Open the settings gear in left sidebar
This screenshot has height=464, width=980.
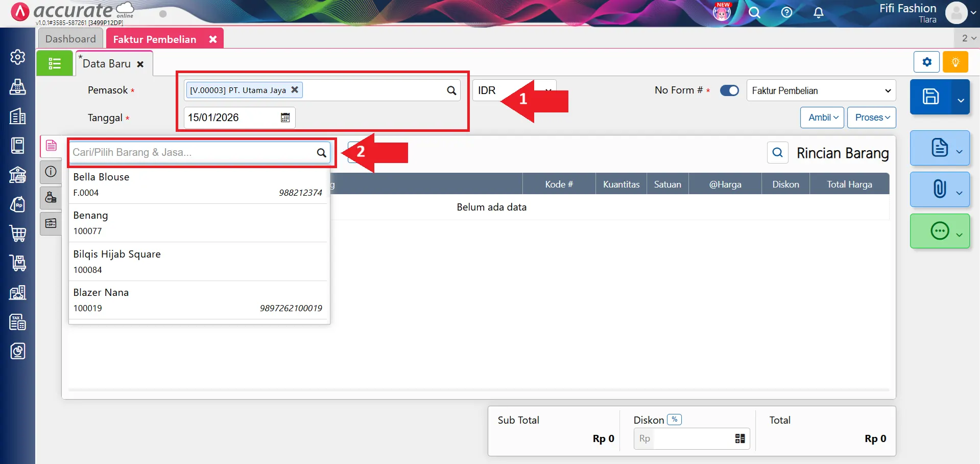(18, 57)
